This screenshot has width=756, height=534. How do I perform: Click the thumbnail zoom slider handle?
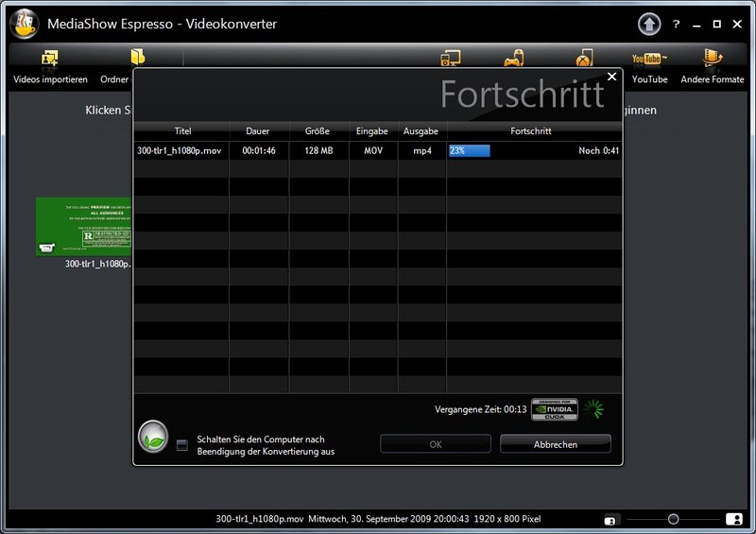point(673,519)
